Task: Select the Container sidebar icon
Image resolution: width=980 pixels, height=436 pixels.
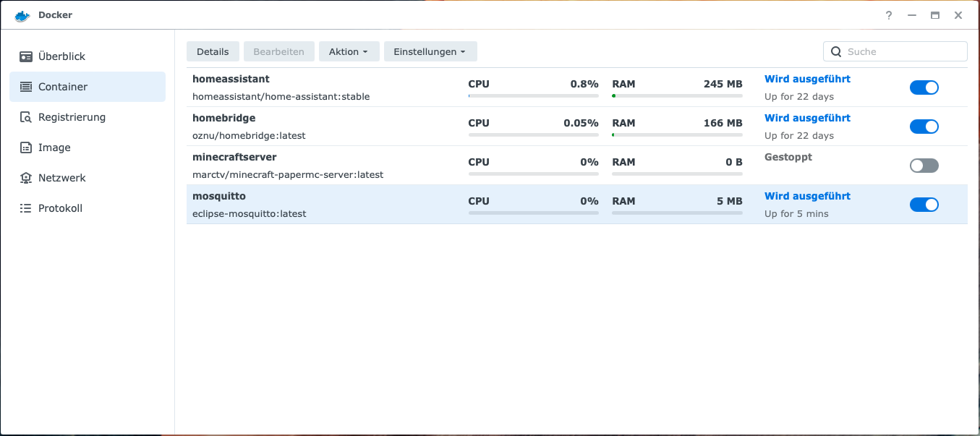Action: click(x=25, y=86)
